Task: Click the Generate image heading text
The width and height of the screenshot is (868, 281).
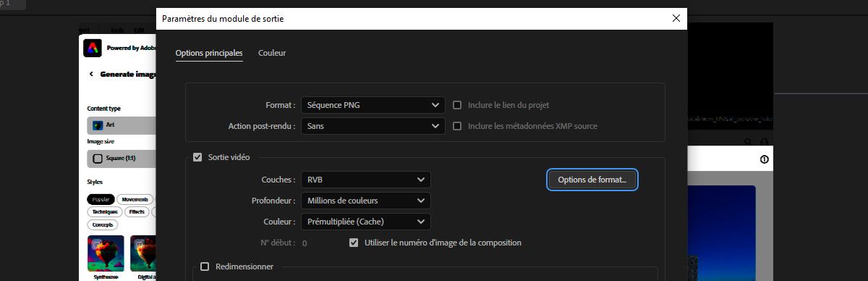Action: 128,74
